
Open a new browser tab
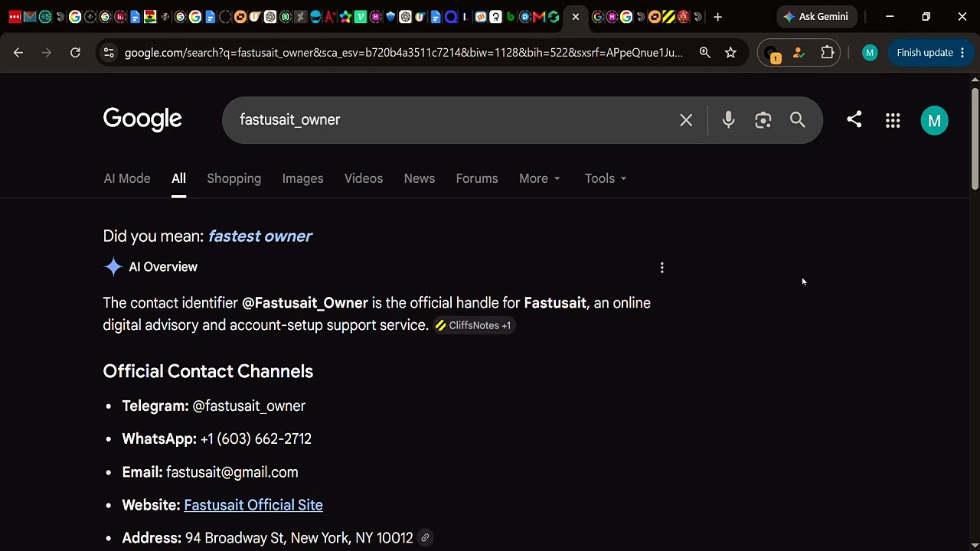click(717, 17)
